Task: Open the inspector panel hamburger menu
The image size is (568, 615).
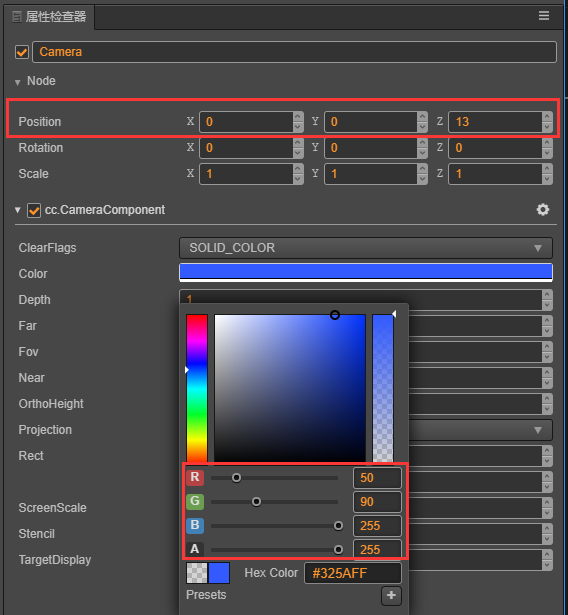Action: point(544,16)
